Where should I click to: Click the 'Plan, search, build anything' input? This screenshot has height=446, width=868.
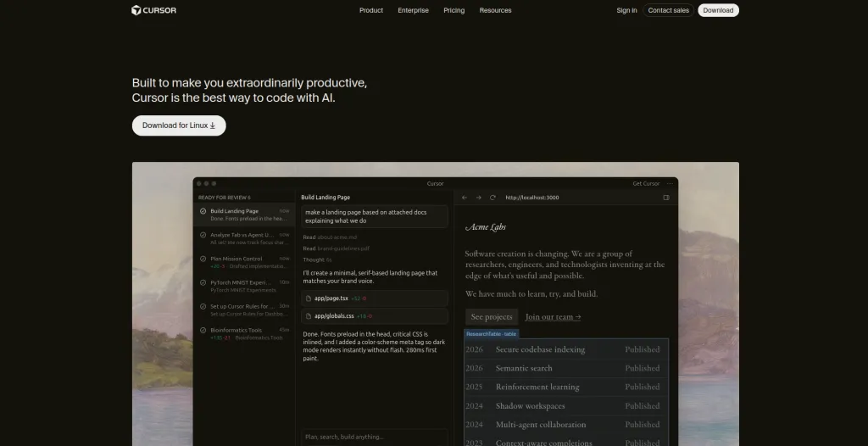coord(374,438)
